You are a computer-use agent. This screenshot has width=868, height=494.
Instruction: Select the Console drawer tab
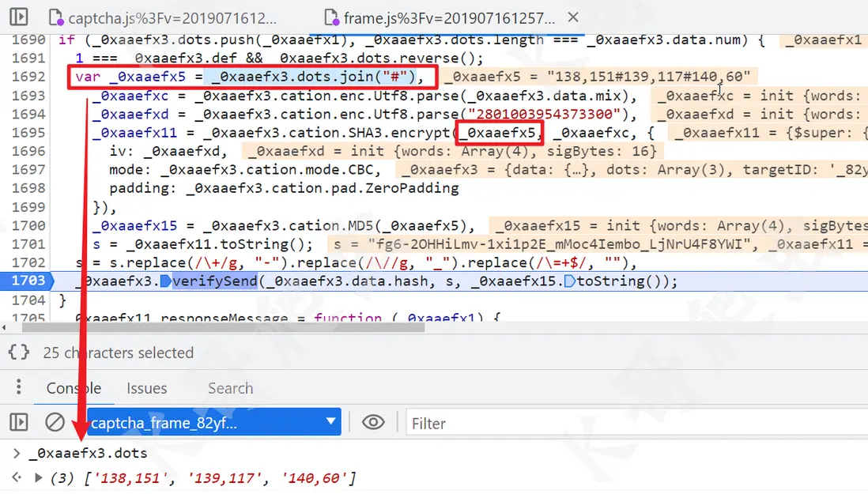coord(74,388)
